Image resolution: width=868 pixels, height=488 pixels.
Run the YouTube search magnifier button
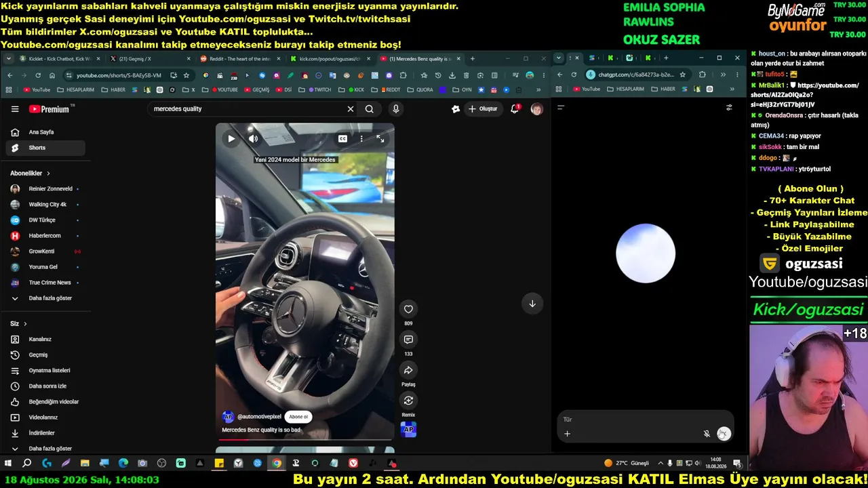pyautogui.click(x=370, y=109)
